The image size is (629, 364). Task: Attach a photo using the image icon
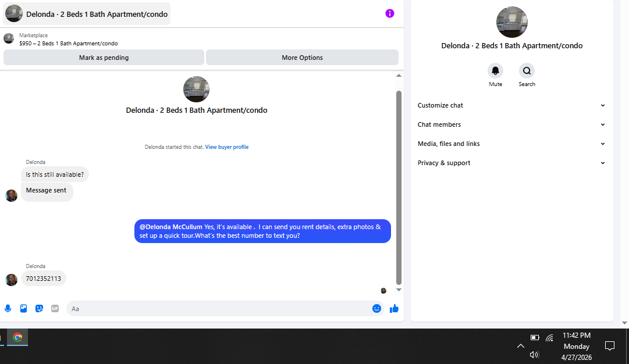point(24,308)
